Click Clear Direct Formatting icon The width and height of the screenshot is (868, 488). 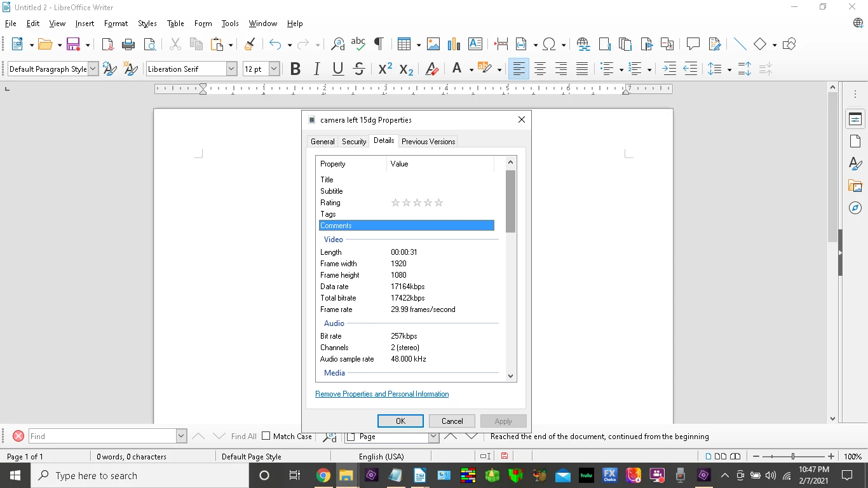coord(432,69)
